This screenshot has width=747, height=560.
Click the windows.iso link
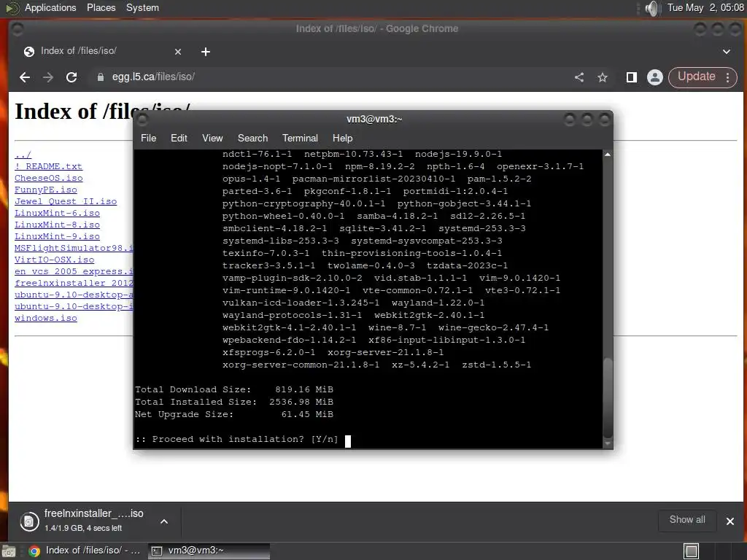point(45,318)
